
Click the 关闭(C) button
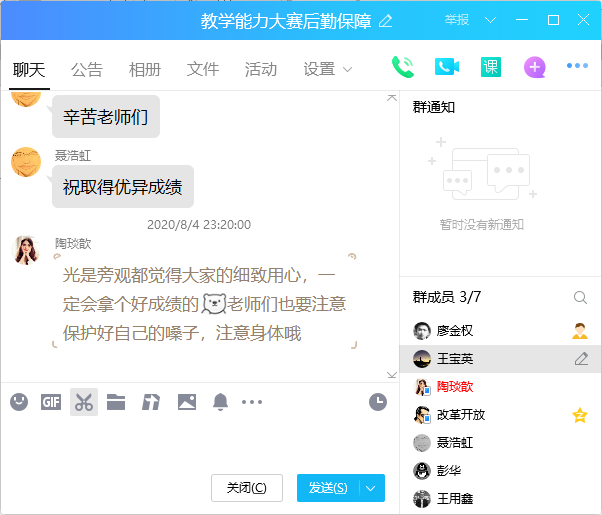[247, 488]
